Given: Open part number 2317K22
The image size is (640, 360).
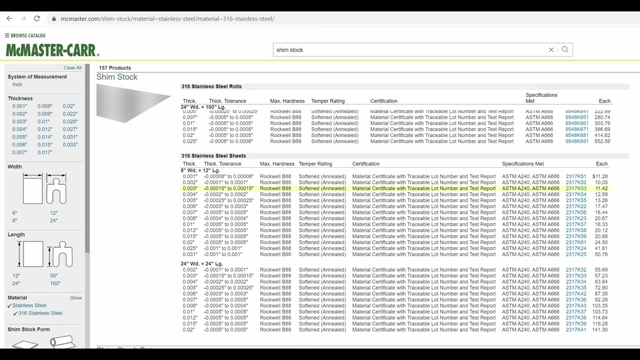Looking at the screenshot, I should (x=576, y=207).
